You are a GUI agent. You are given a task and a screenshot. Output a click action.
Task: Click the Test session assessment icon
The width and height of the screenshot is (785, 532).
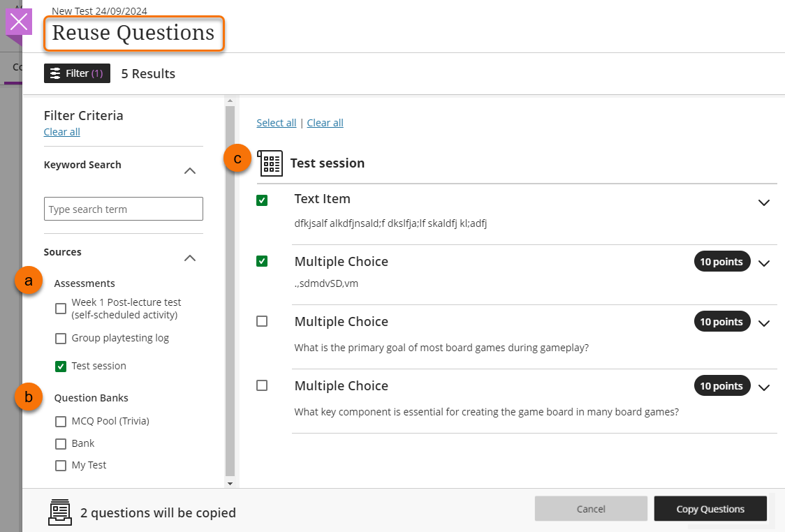click(270, 163)
